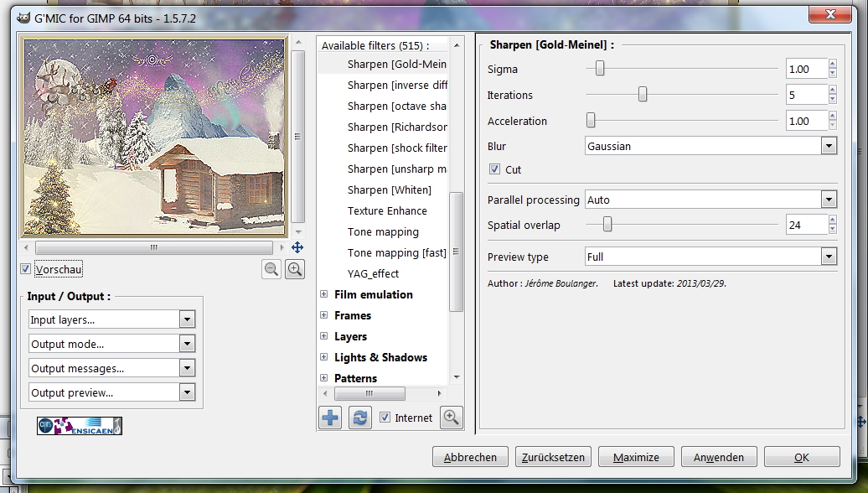Open the Output messages dropdown
868x493 pixels.
[x=111, y=368]
